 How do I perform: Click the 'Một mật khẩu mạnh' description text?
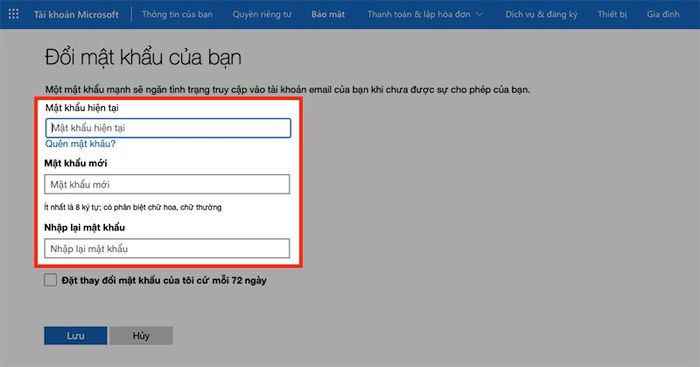pos(288,90)
